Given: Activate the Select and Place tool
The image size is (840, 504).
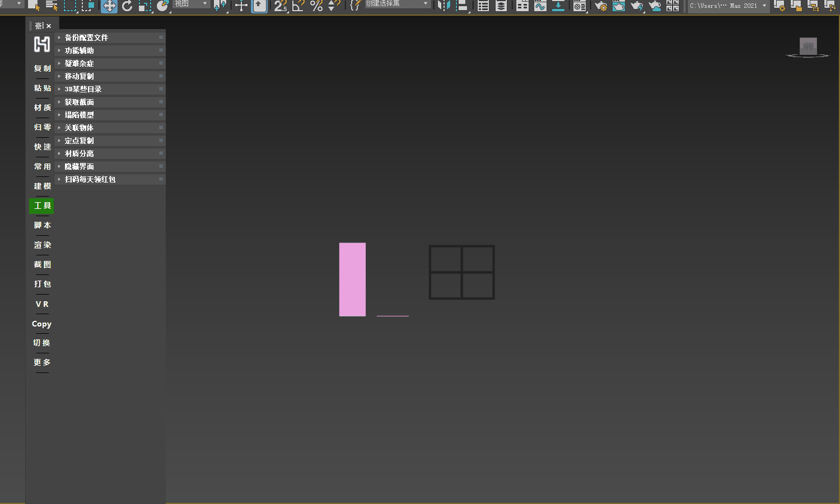Looking at the screenshot, I should (x=163, y=6).
